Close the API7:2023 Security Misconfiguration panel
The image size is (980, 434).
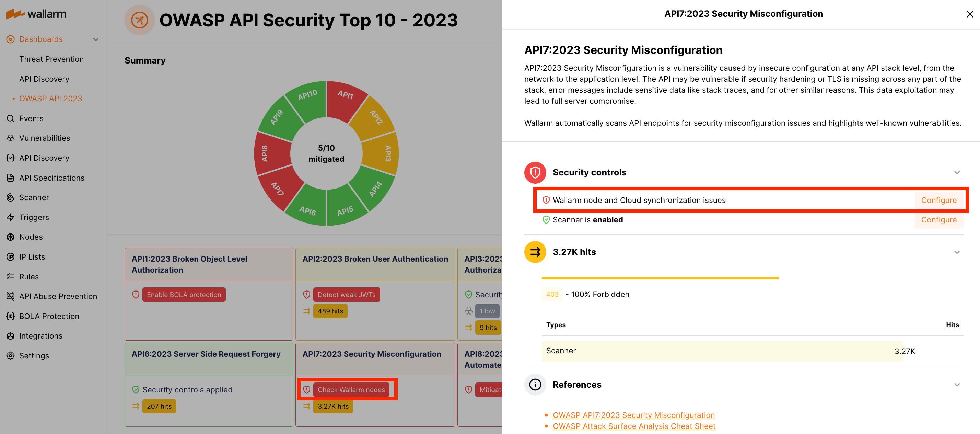point(969,14)
